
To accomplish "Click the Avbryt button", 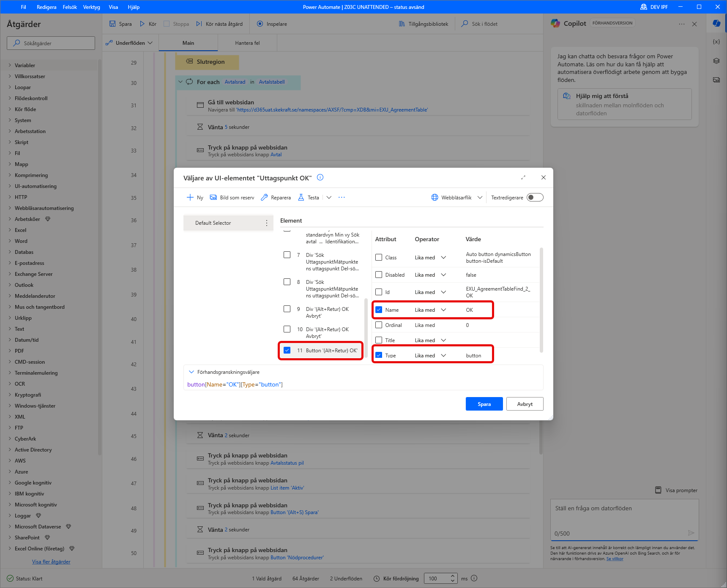I will (x=525, y=404).
